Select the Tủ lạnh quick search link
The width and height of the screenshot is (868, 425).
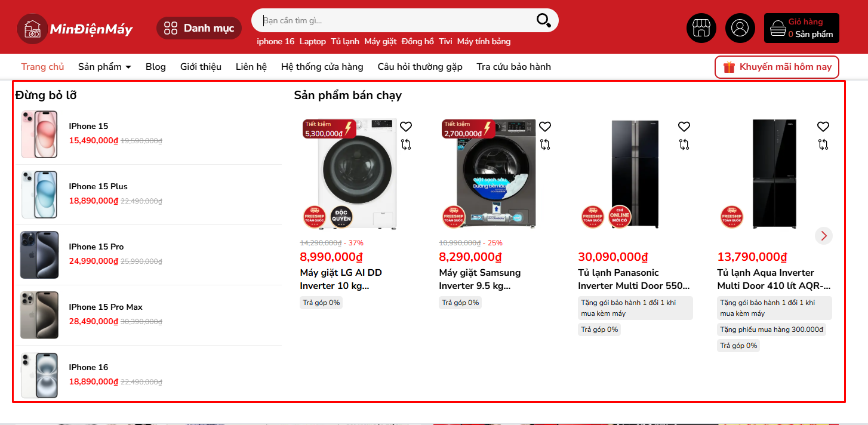coord(345,42)
